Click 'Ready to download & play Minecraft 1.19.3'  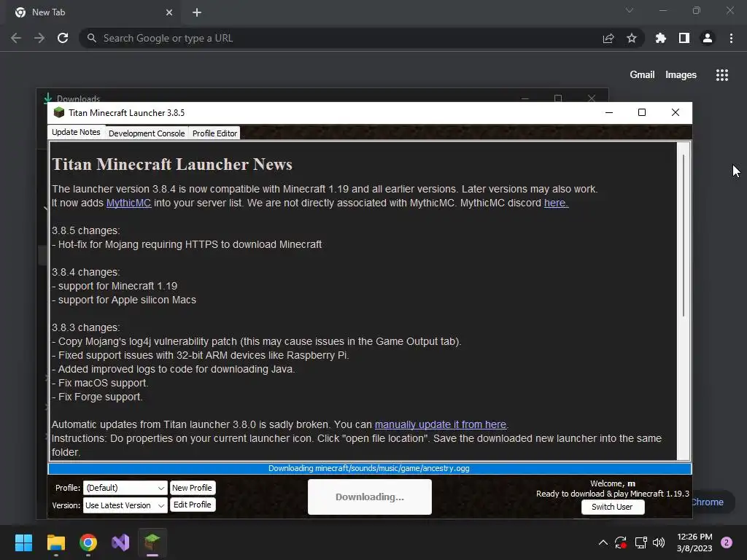coord(613,494)
